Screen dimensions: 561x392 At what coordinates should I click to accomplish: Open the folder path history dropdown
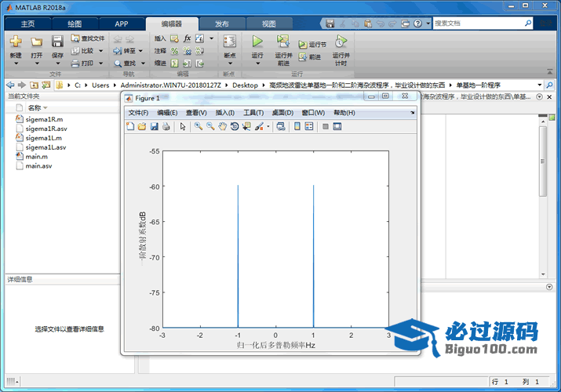coord(540,85)
